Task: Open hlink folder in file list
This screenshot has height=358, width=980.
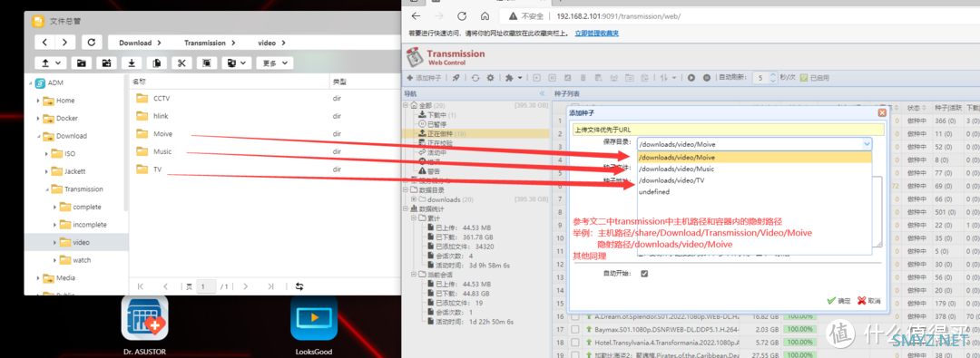Action: pos(161,116)
